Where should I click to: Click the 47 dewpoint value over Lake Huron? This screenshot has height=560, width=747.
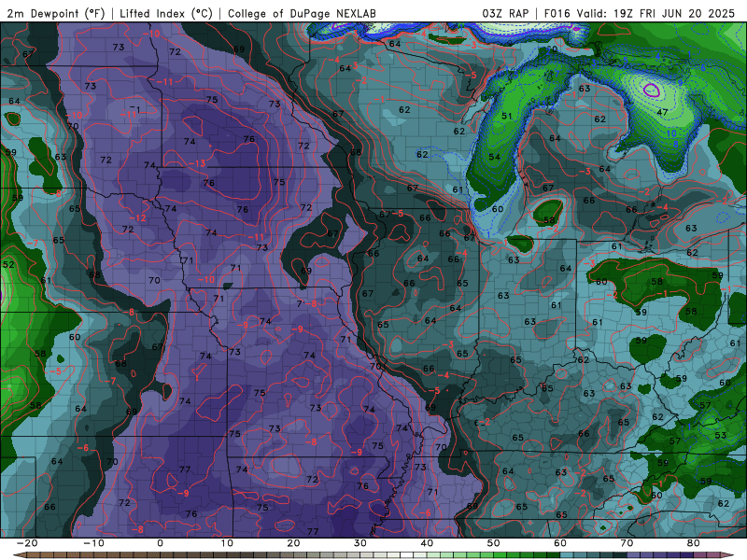pos(662,112)
